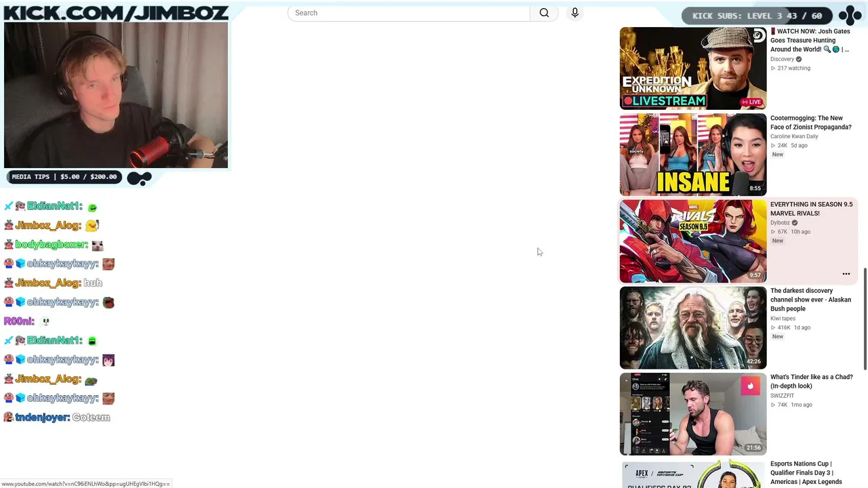Click New badge under Marvel Rivals video
Image resolution: width=868 pixels, height=488 pixels.
coord(778,241)
